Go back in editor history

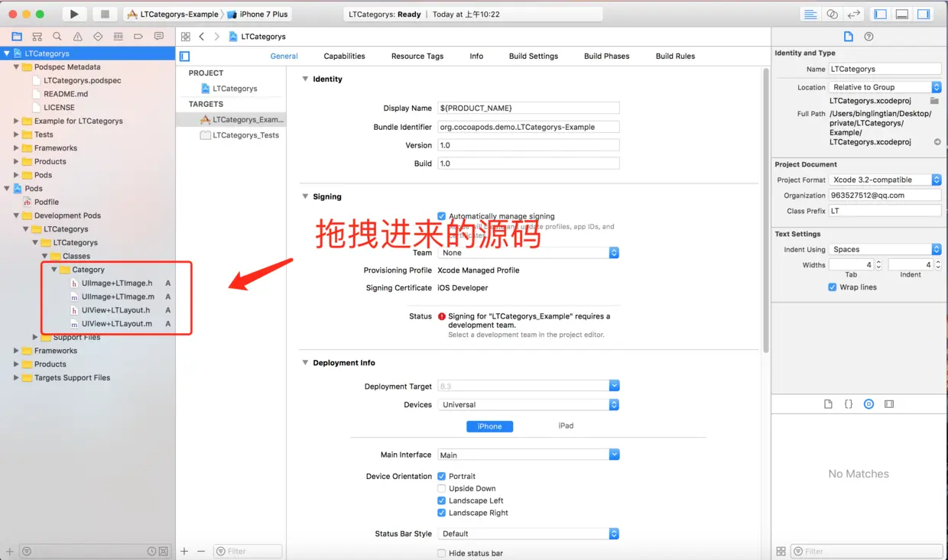pyautogui.click(x=202, y=37)
